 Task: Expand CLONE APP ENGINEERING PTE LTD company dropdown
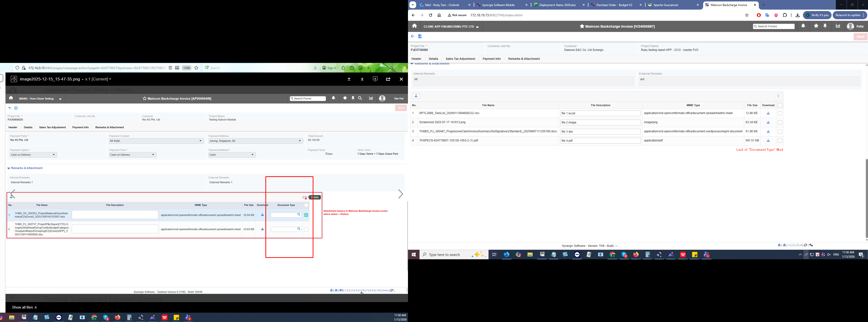pyautogui.click(x=451, y=27)
